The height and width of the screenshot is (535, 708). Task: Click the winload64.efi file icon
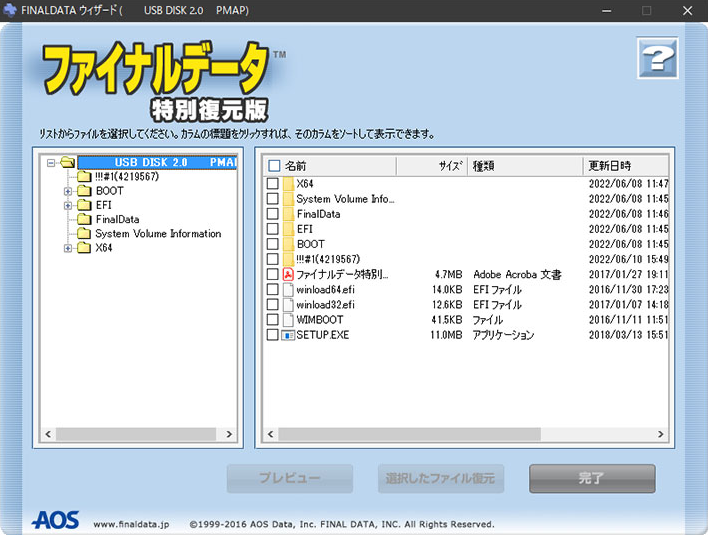288,289
